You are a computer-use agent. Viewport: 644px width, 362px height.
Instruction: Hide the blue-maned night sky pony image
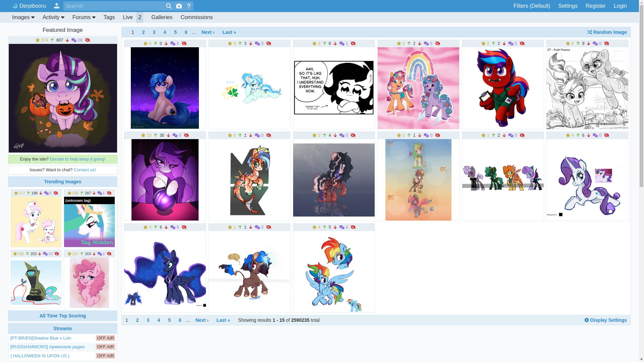click(184, 44)
